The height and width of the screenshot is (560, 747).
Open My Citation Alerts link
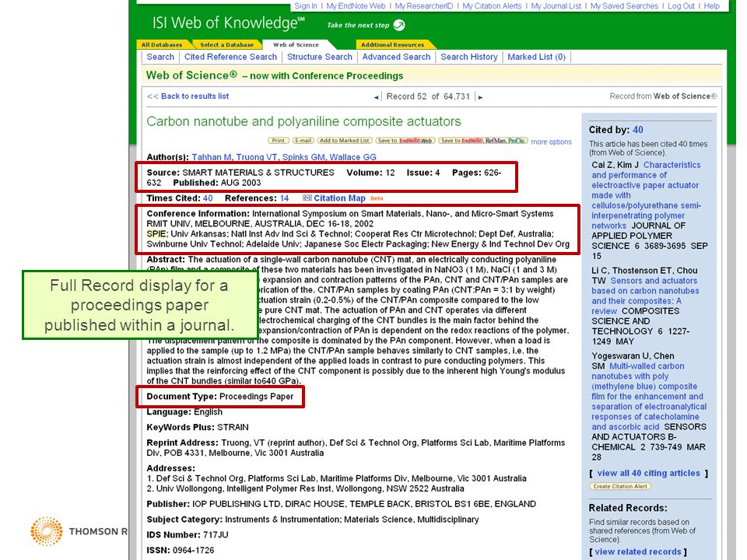(x=492, y=5)
